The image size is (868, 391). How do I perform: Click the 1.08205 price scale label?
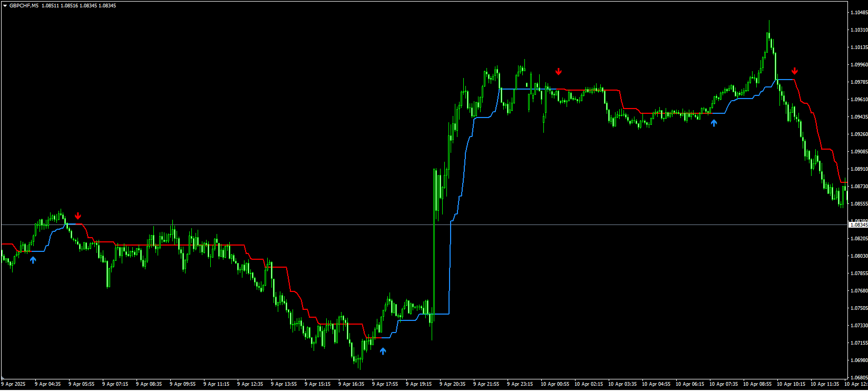click(x=859, y=238)
